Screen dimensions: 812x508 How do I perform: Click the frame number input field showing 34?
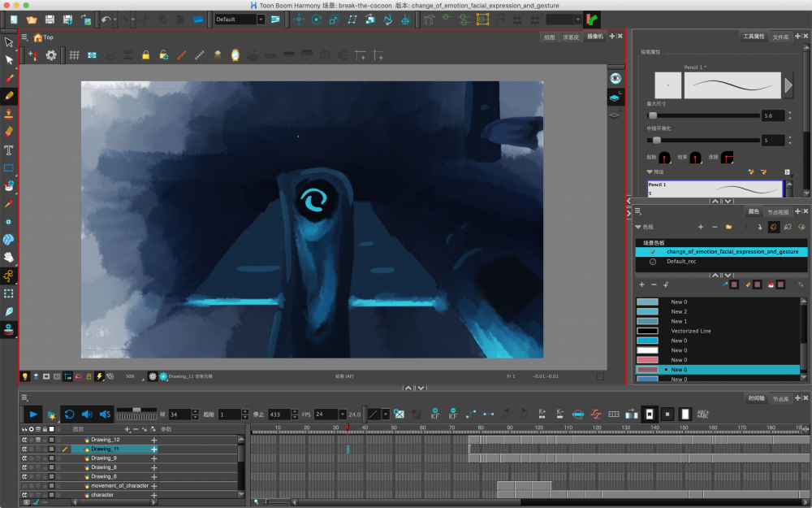coord(179,415)
